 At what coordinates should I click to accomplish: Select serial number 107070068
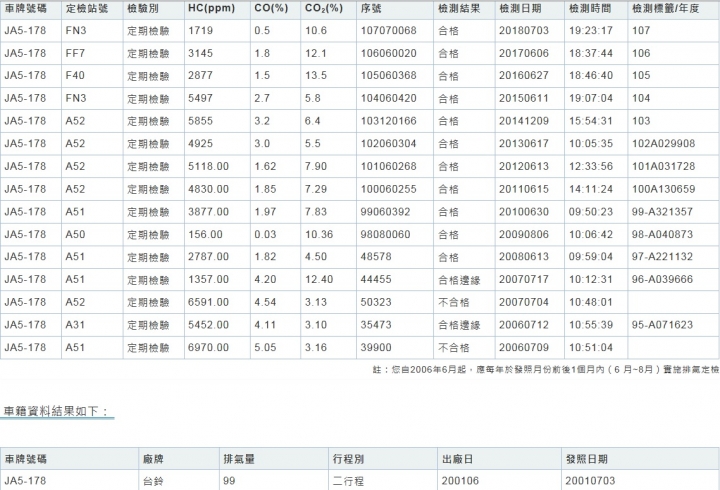tap(388, 30)
